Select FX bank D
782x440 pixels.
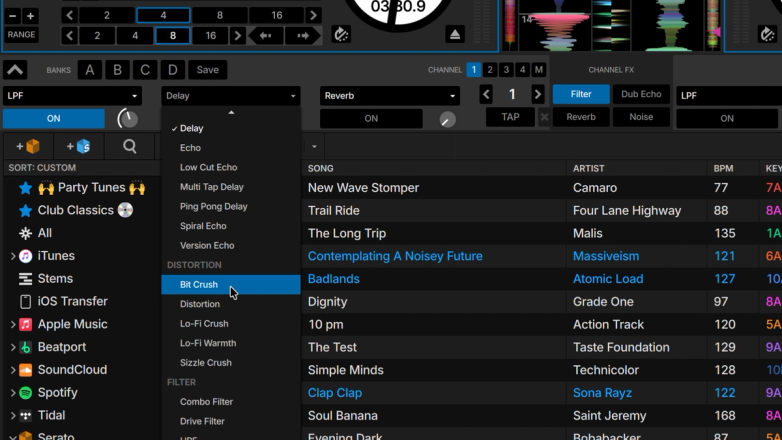[x=173, y=70]
